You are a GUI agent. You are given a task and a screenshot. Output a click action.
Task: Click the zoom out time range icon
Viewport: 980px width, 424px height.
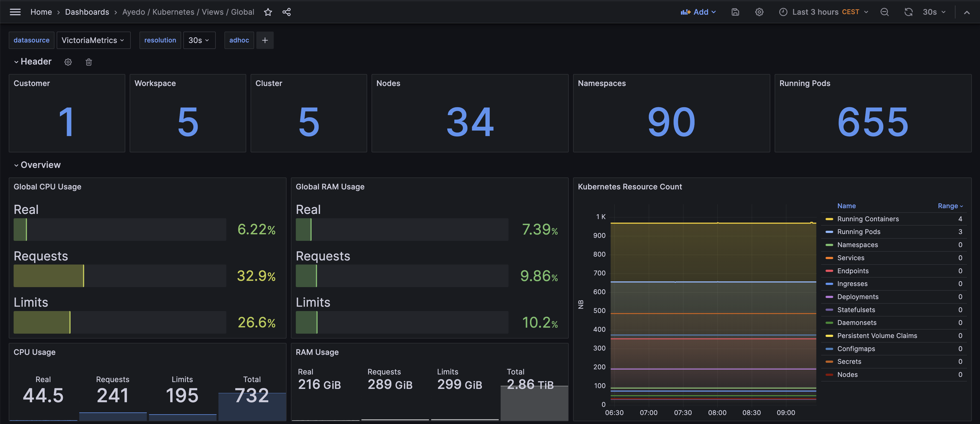(884, 12)
